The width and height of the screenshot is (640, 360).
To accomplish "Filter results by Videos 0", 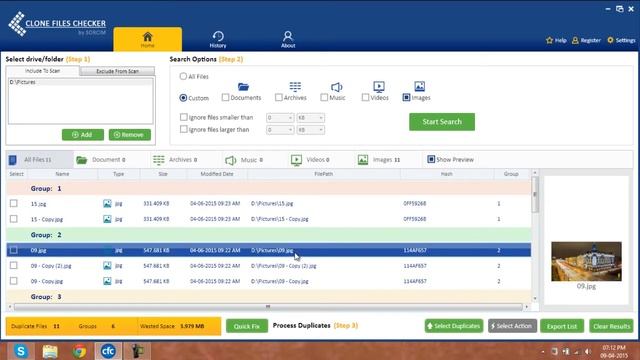I will [310, 160].
